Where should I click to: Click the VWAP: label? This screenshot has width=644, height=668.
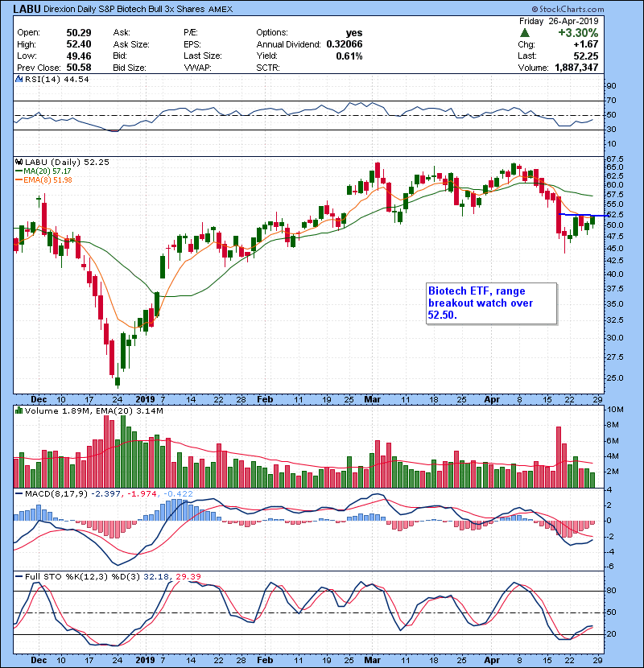(x=197, y=68)
